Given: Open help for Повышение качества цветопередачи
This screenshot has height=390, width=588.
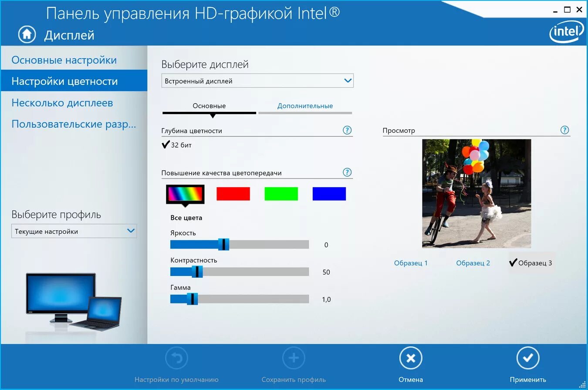Looking at the screenshot, I should (x=347, y=172).
